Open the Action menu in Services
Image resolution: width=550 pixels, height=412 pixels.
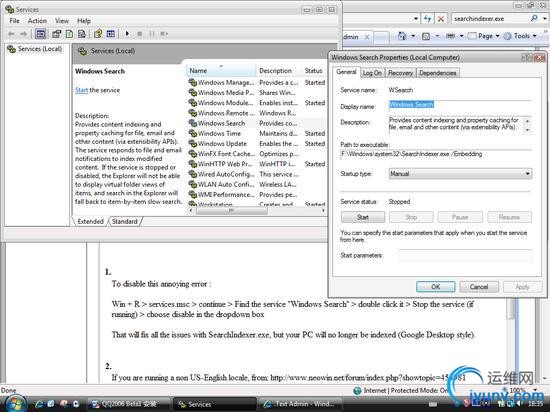coord(37,21)
